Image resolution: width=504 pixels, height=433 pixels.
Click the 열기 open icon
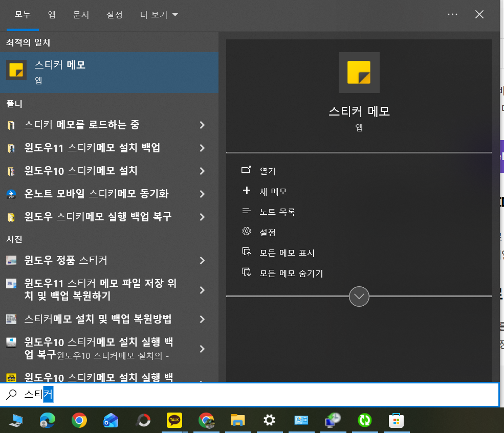click(246, 170)
